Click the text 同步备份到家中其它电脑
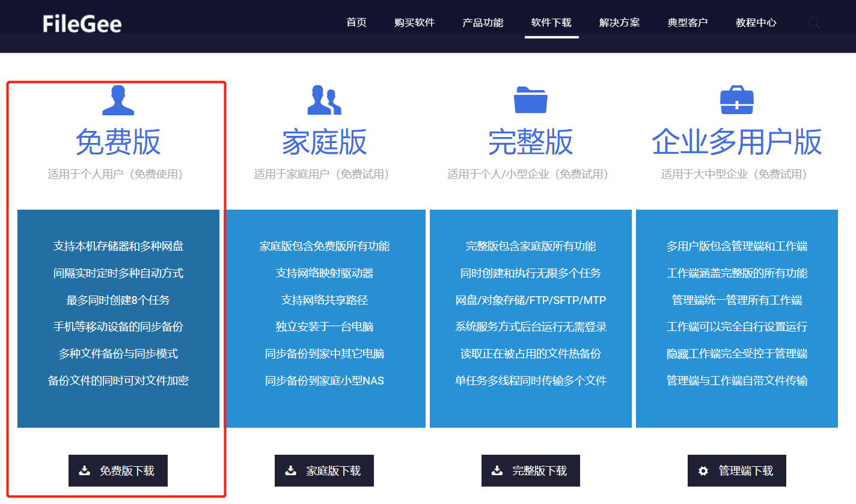This screenshot has height=504, width=856. click(325, 354)
